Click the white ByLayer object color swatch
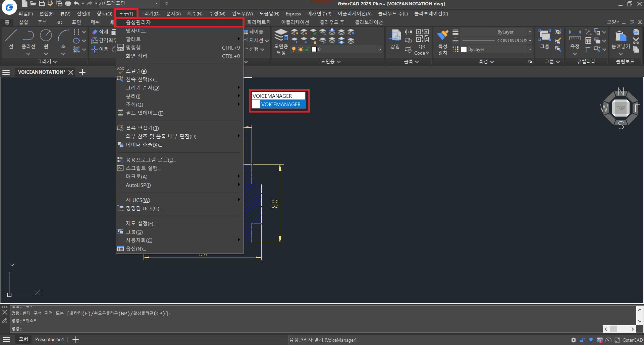This screenshot has width=644, height=345. [464, 49]
